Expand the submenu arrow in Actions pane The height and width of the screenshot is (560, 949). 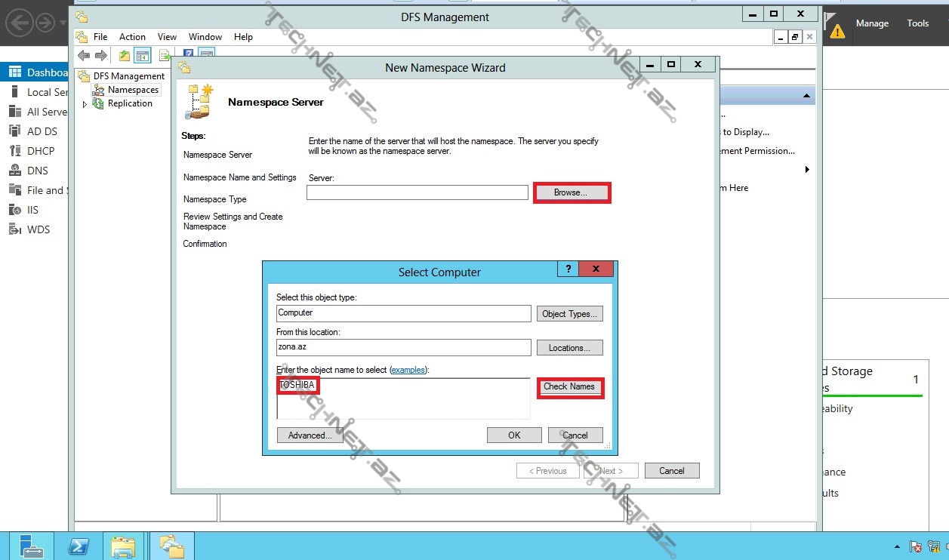coord(807,170)
